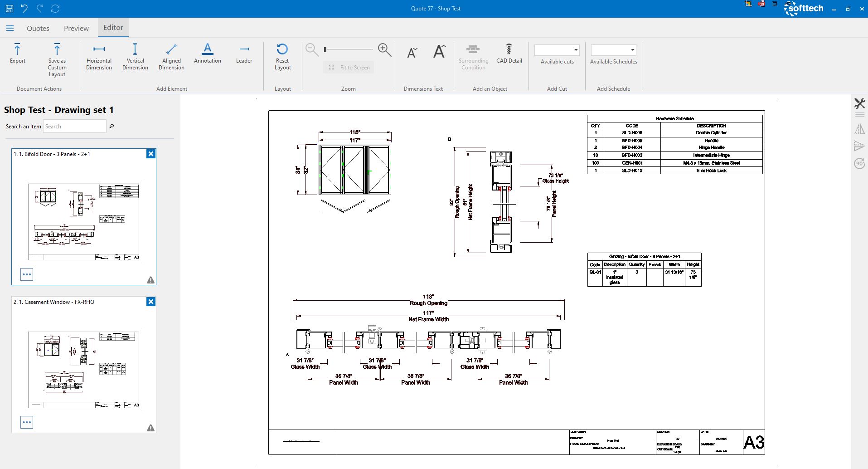Switch to the Preview tab

pyautogui.click(x=76, y=28)
